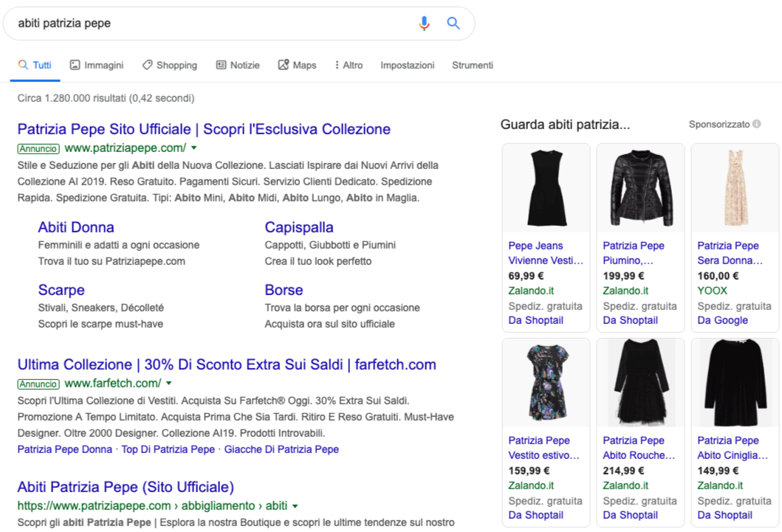The image size is (782, 532).
Task: Click the floral long dress YOOX thumbnail
Action: [x=735, y=188]
